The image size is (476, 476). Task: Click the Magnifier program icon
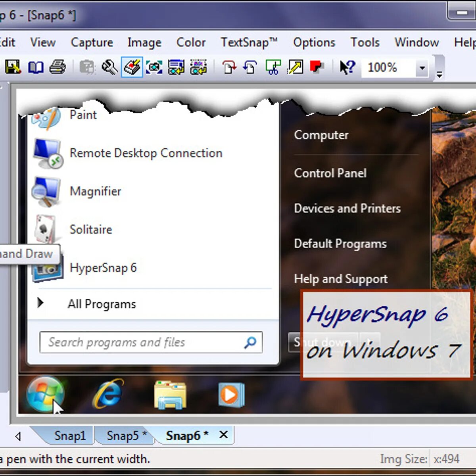click(47, 192)
